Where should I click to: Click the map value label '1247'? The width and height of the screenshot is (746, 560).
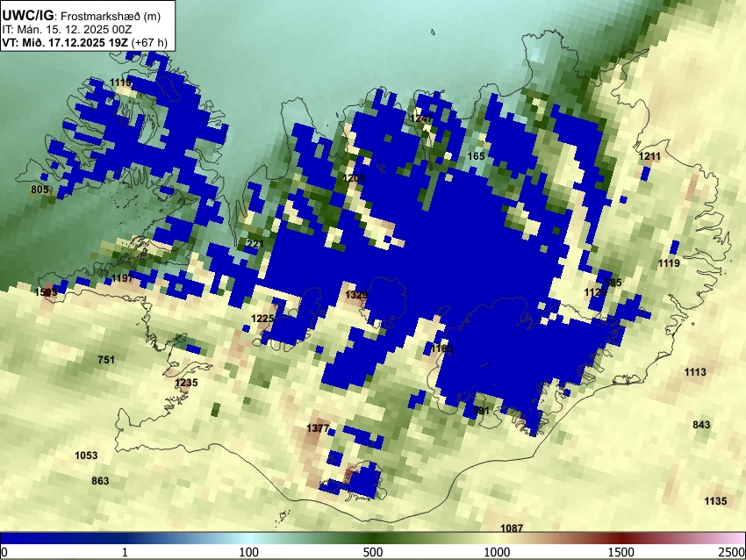[421, 118]
